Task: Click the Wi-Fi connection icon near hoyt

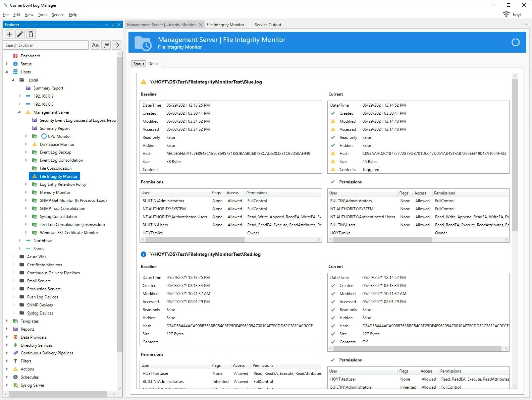Action: coord(506,14)
